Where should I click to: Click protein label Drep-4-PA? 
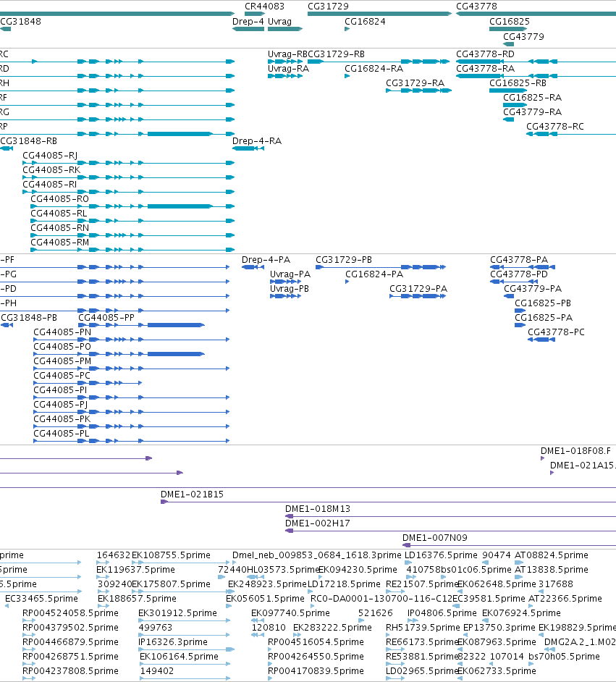pos(266,260)
